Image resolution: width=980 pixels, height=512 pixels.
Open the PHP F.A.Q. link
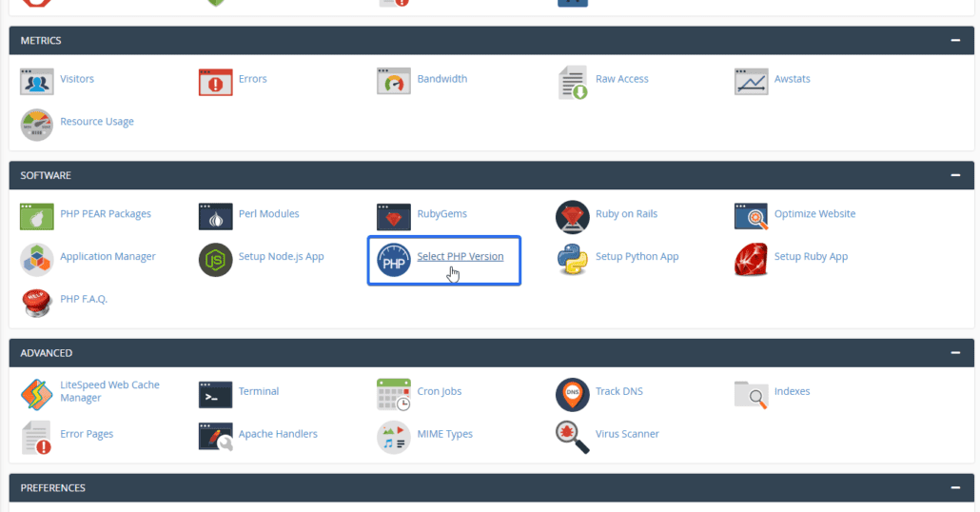click(x=84, y=299)
